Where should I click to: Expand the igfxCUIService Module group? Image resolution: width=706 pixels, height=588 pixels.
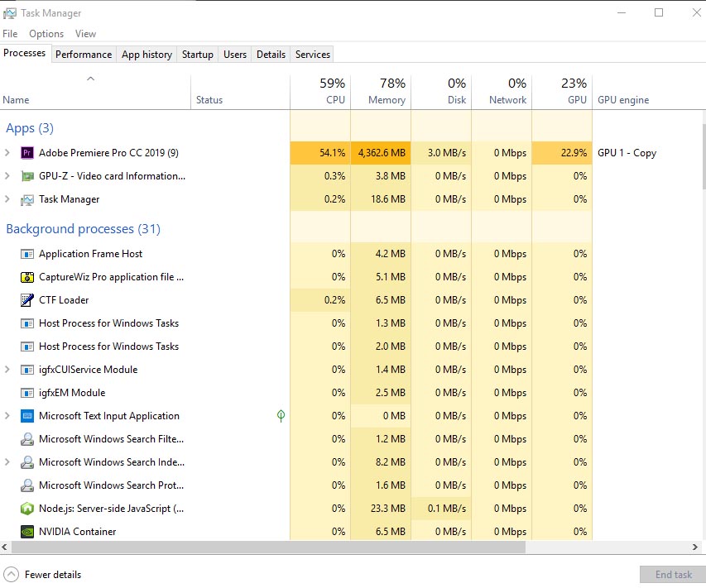pyautogui.click(x=7, y=370)
